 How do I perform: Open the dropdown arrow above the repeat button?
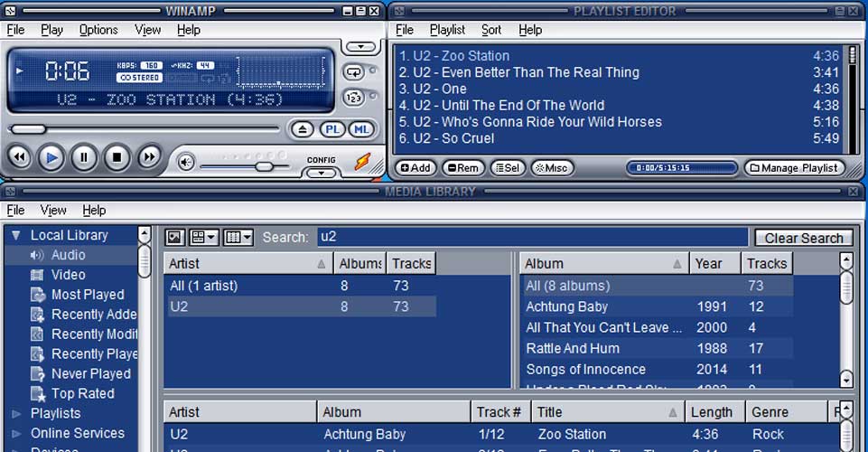(x=361, y=47)
